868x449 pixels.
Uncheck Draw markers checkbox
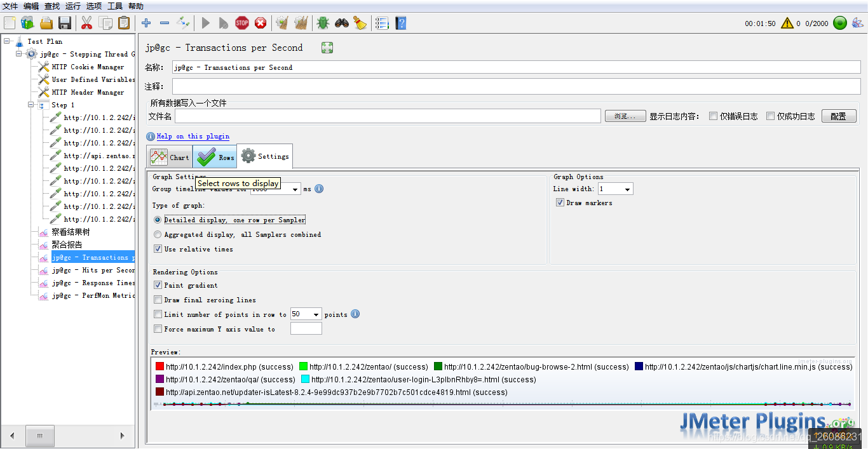coord(560,203)
